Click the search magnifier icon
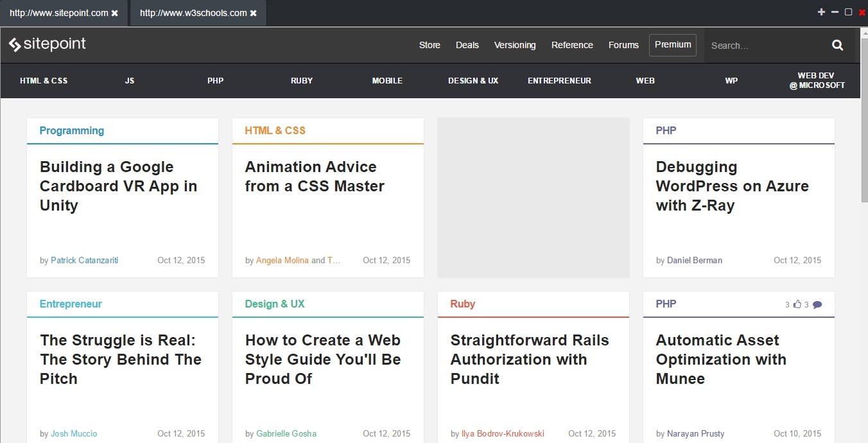Image resolution: width=868 pixels, height=443 pixels. click(837, 45)
